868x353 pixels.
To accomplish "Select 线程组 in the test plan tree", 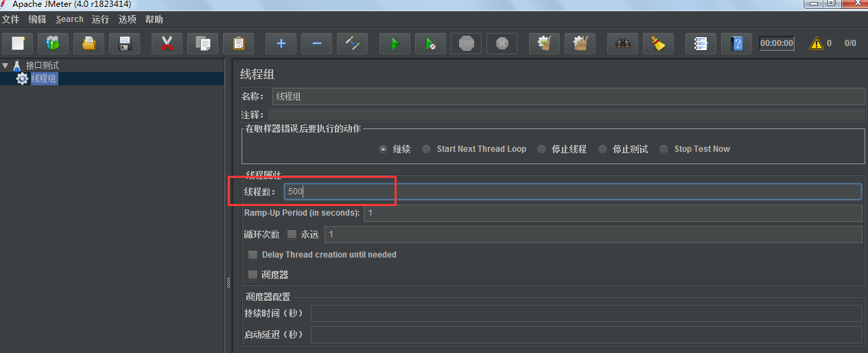I will (44, 78).
